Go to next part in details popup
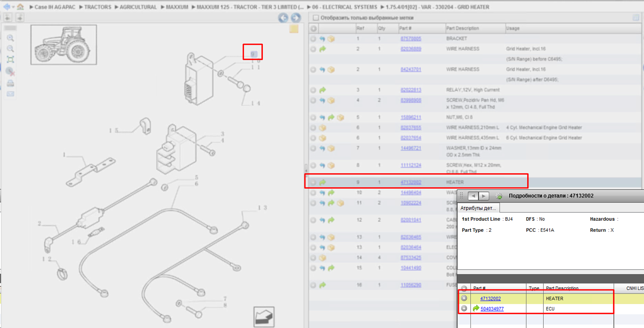Image resolution: width=644 pixels, height=328 pixels. 483,196
